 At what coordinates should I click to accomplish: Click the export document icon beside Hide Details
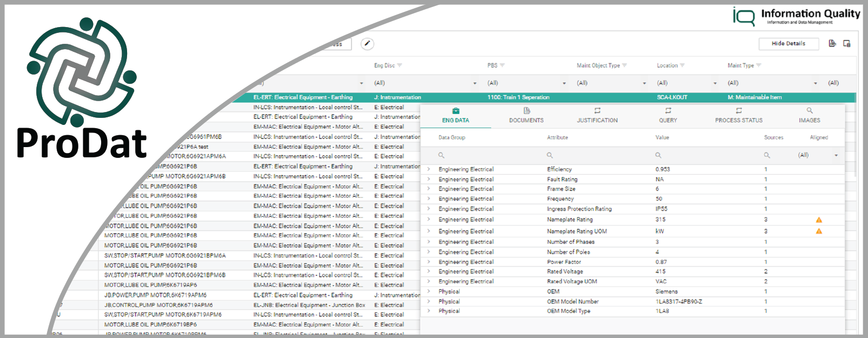[x=832, y=43]
